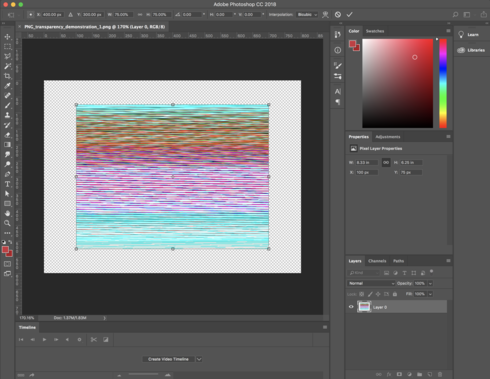Expand the layer Fill slider dropdown
490x379 pixels.
tap(430, 294)
